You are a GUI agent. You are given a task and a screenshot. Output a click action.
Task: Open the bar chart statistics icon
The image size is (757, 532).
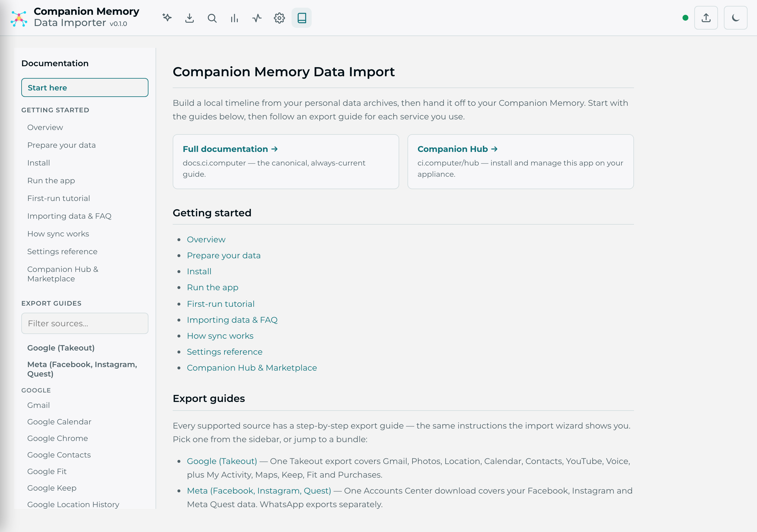tap(234, 18)
